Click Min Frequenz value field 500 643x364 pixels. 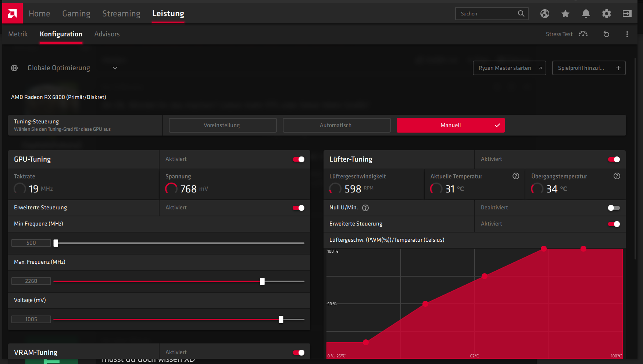click(x=31, y=243)
